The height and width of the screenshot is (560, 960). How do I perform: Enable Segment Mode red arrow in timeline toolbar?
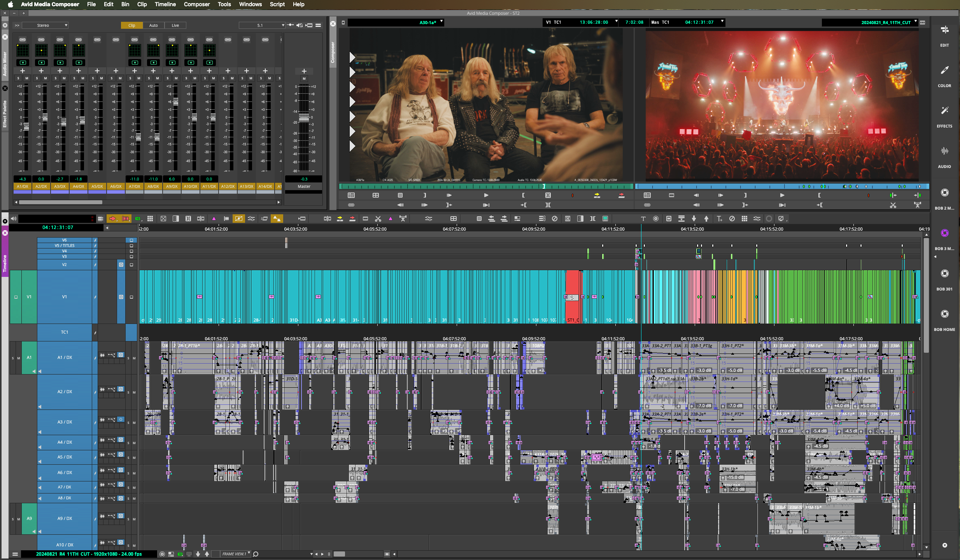[113, 219]
